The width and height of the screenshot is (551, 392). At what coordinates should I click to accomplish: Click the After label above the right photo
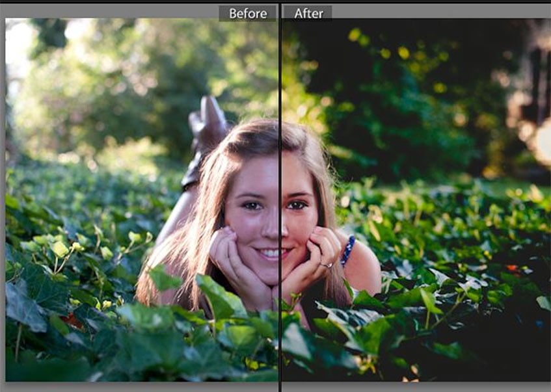[x=308, y=14]
